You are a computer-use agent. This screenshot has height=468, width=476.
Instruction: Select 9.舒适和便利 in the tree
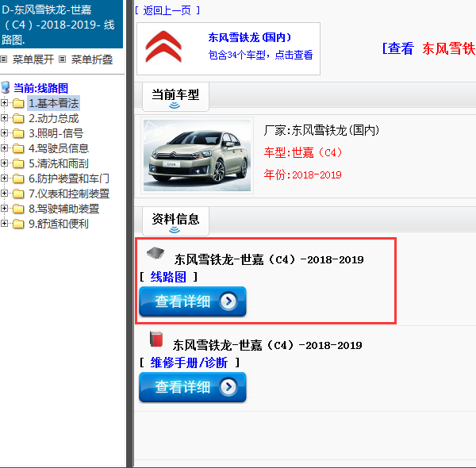(59, 224)
